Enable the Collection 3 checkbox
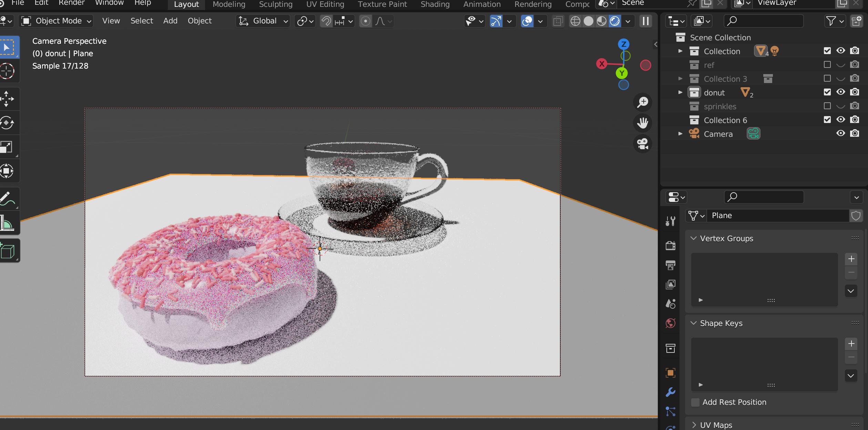Viewport: 868px width, 430px height. click(827, 79)
